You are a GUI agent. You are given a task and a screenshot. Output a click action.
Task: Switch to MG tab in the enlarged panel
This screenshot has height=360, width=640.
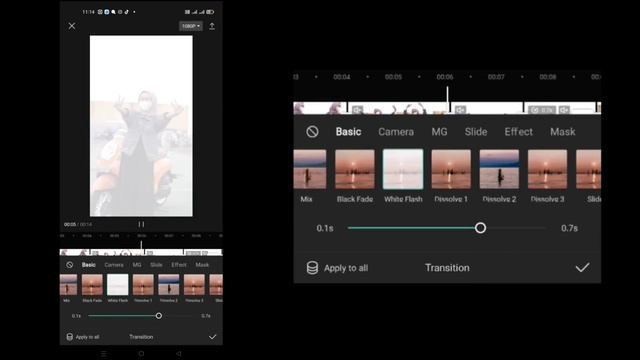(x=439, y=132)
